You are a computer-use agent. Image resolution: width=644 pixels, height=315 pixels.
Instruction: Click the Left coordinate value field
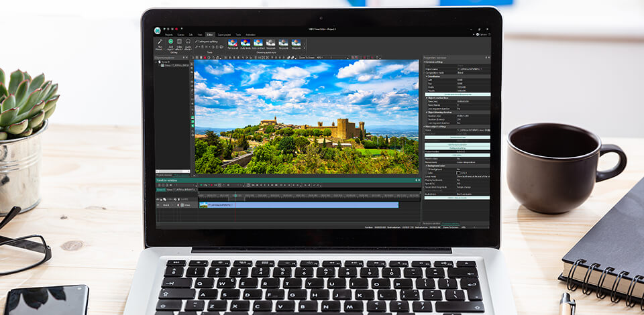pos(474,80)
